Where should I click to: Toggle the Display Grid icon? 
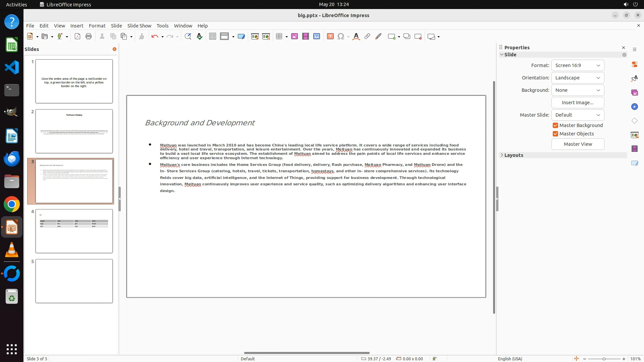(212, 37)
